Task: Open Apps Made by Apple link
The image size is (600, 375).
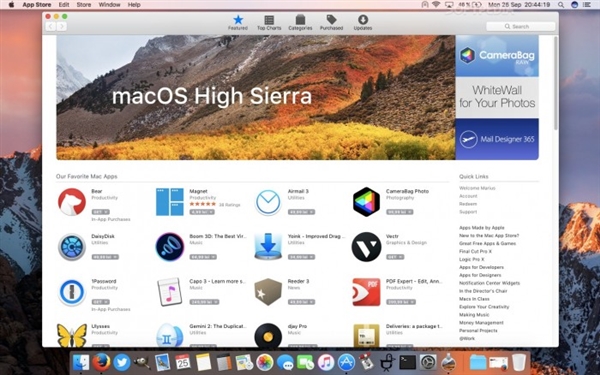Action: 482,228
